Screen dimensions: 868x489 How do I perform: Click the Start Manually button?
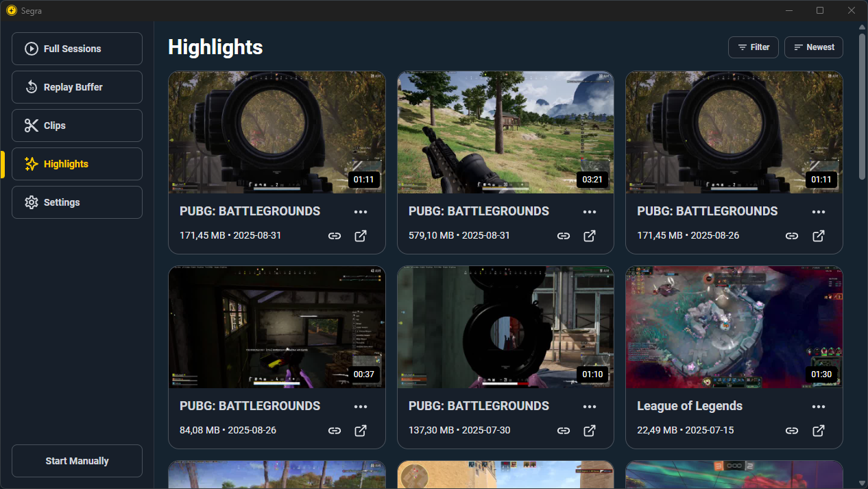tap(77, 461)
